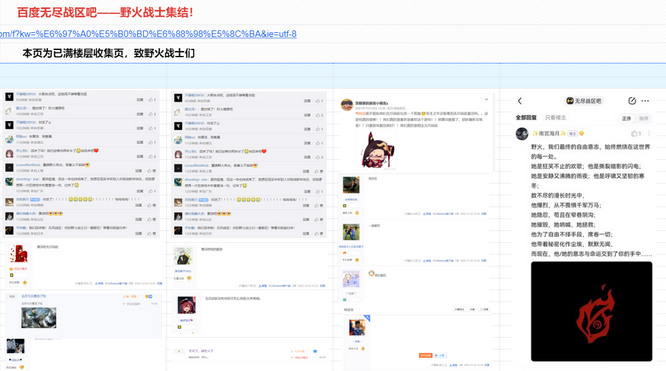Go back using the mobile thread's back arrow
666x371 pixels.
coord(519,101)
